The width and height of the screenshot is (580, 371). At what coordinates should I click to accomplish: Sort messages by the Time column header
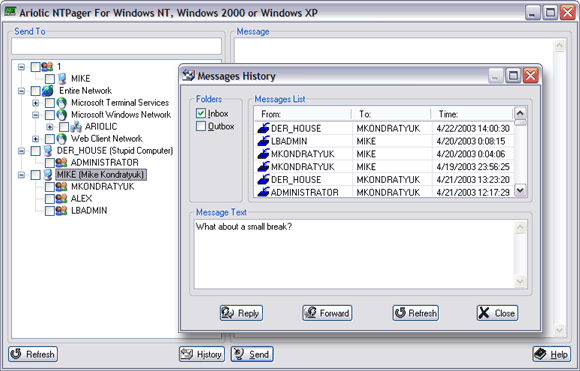click(472, 114)
